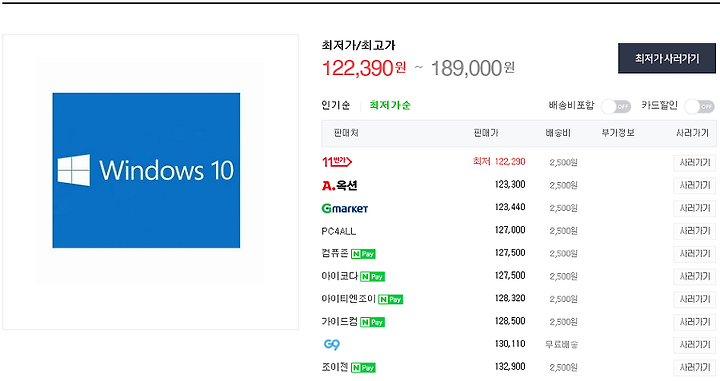Select the 최저가순 sort tab
720x381 pixels.
[390, 105]
